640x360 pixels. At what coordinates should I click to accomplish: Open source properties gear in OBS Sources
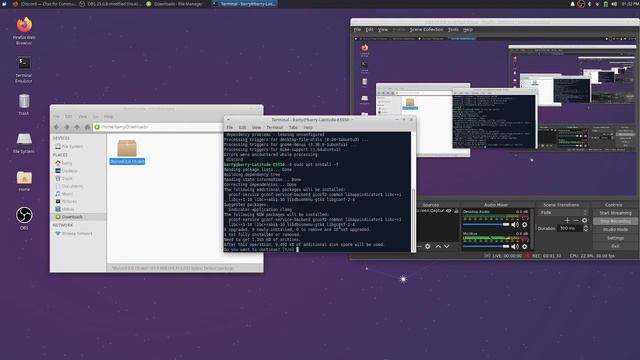(x=427, y=247)
